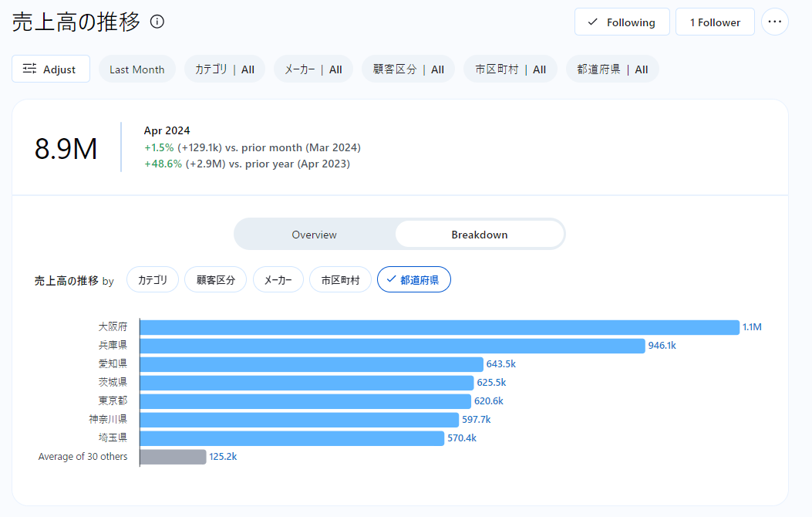The width and height of the screenshot is (812, 517).
Task: Break down by 市区町村 dimension
Action: [340, 280]
